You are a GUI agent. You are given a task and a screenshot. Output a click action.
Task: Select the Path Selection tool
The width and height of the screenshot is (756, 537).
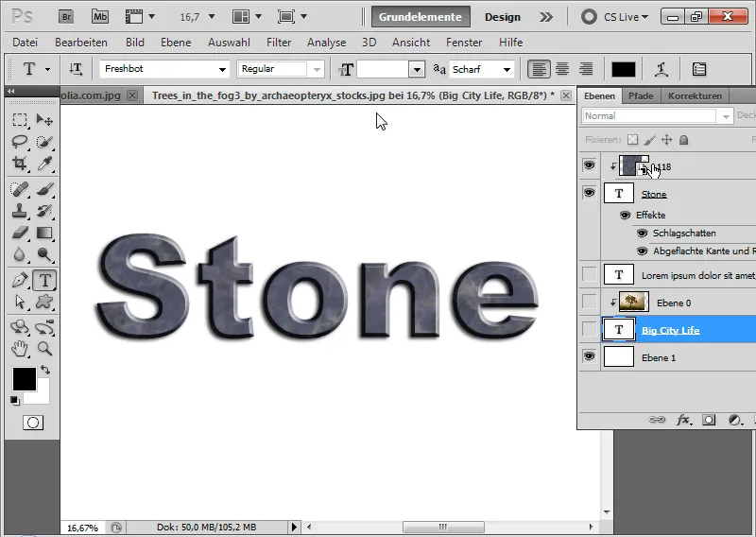pyautogui.click(x=20, y=302)
